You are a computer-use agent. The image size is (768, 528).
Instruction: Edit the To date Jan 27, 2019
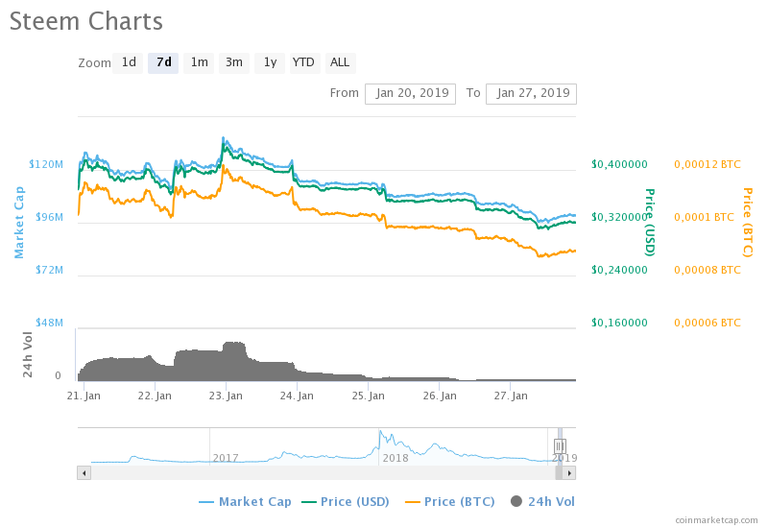coord(531,94)
